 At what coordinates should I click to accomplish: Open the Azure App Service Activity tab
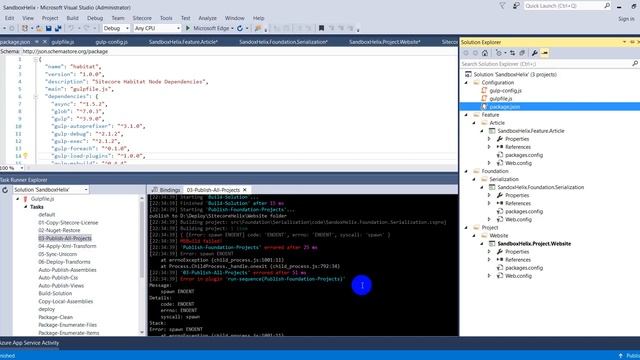(29, 343)
